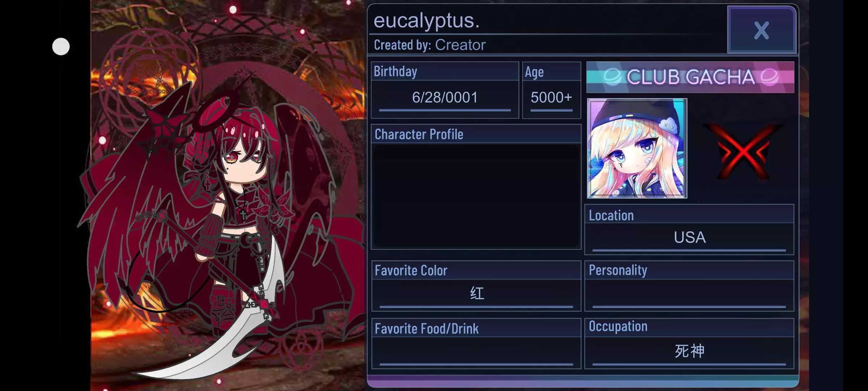This screenshot has height=391, width=868.
Task: Edit the Birthday value 6/28/0001
Action: coord(445,98)
